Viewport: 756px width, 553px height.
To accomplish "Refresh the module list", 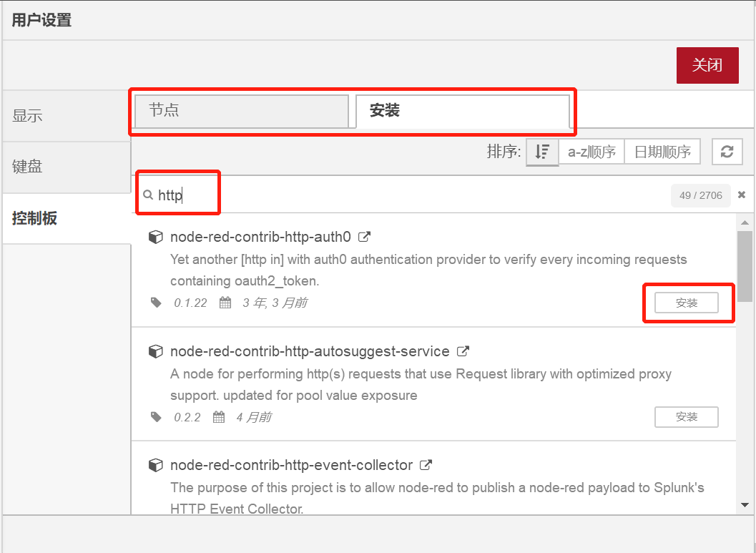I will click(x=727, y=152).
